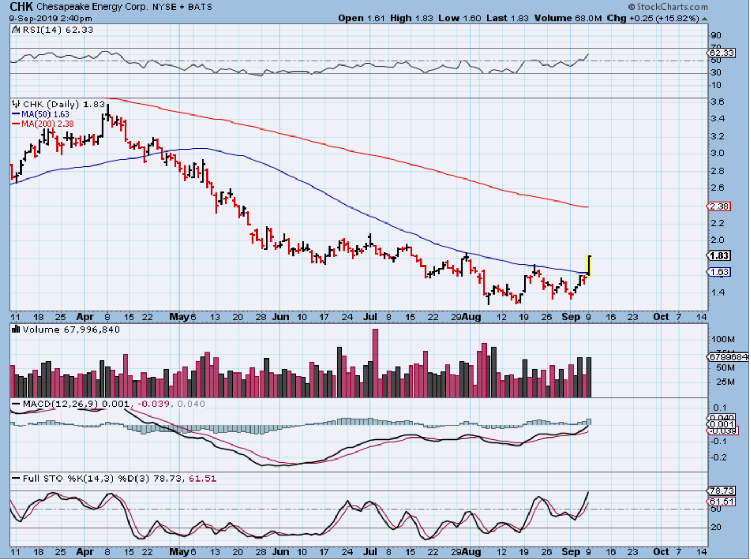Click the bold 1.83 last-price tag on axis
Screen dimensions: 751x560
pos(719,256)
